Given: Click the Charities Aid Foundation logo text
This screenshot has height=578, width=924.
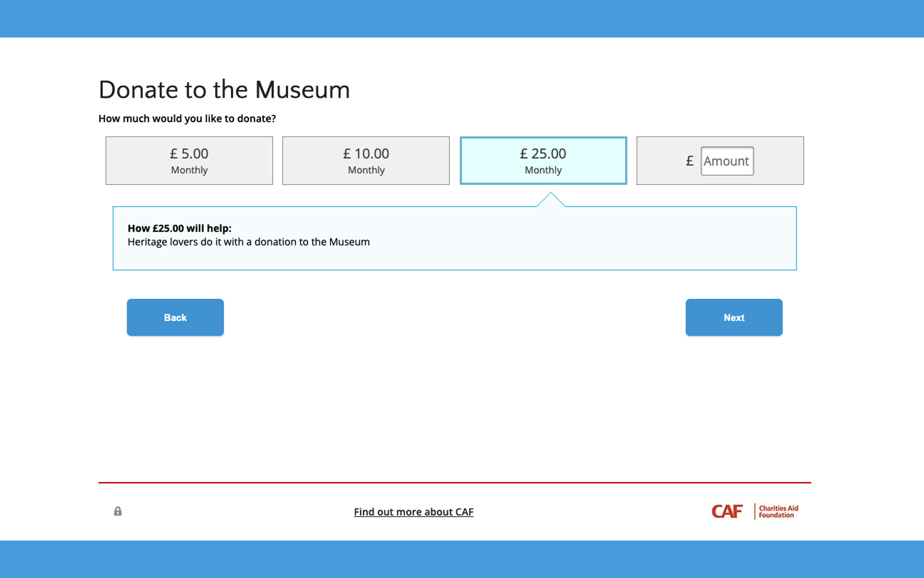Looking at the screenshot, I should click(778, 512).
